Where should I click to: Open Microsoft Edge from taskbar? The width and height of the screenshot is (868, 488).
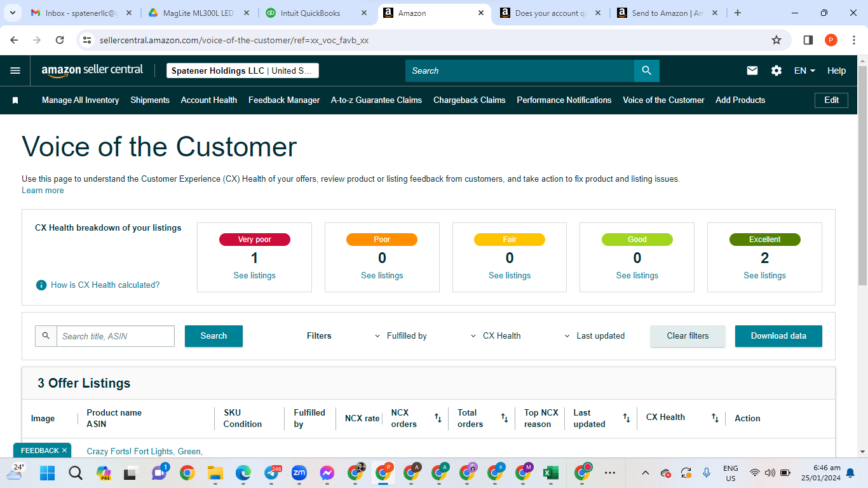coord(243,473)
